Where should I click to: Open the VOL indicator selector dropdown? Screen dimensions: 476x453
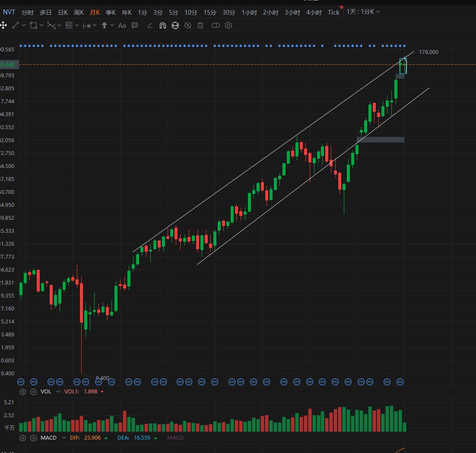click(x=58, y=391)
